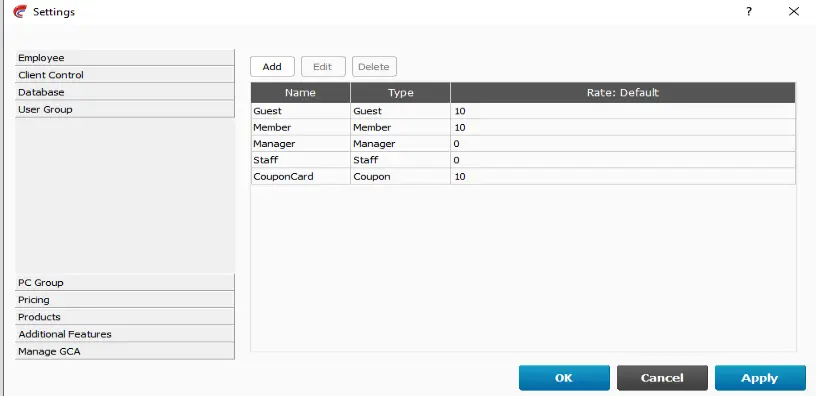Click the Staff type cell
The image size is (816, 396).
401,160
